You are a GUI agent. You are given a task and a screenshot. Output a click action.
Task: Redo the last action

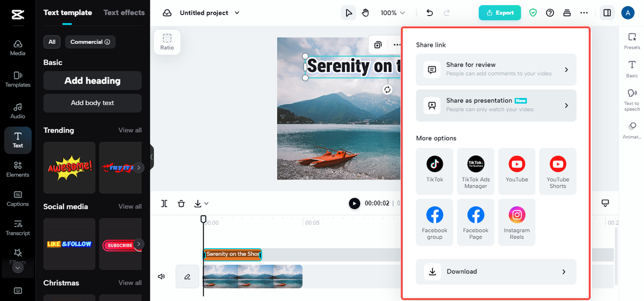[x=446, y=13]
